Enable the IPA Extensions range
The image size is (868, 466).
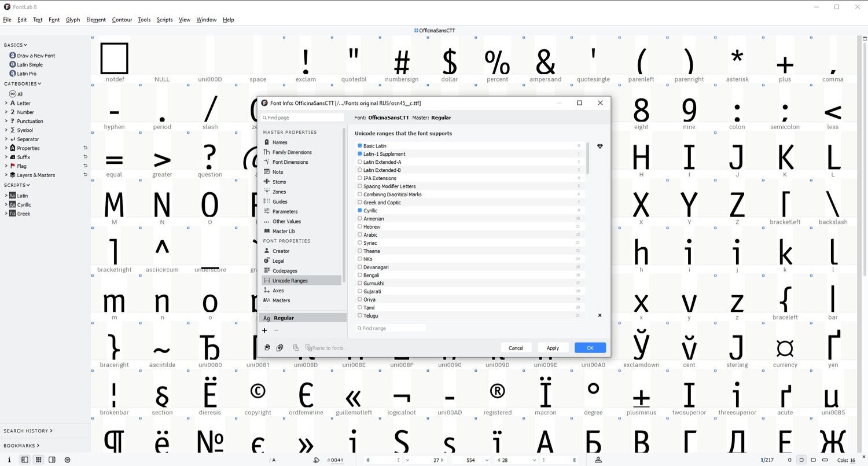pyautogui.click(x=359, y=178)
